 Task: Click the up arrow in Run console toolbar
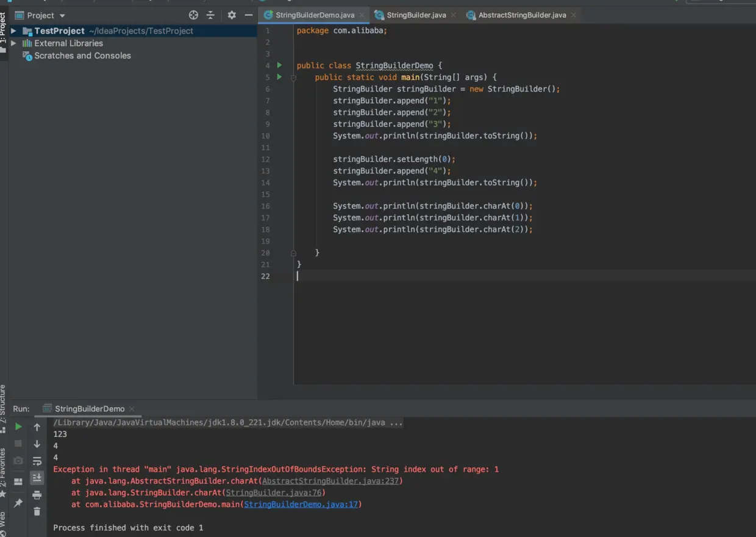pyautogui.click(x=37, y=427)
